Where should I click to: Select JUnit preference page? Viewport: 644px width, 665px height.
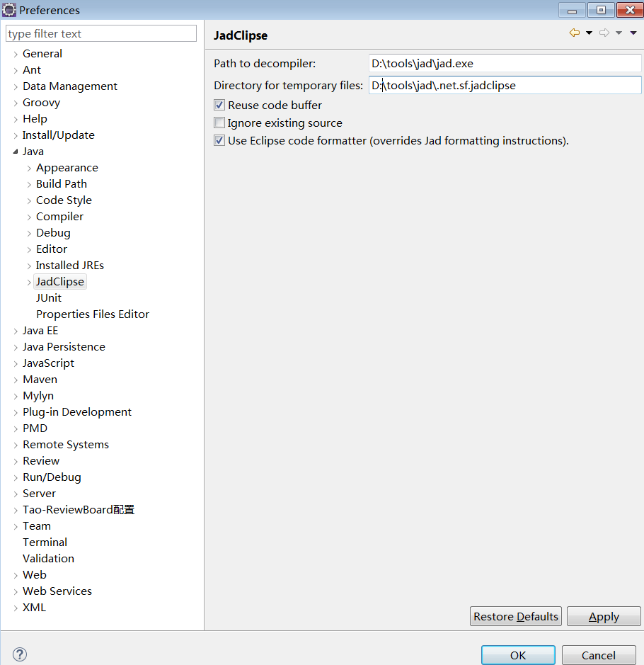(x=49, y=297)
